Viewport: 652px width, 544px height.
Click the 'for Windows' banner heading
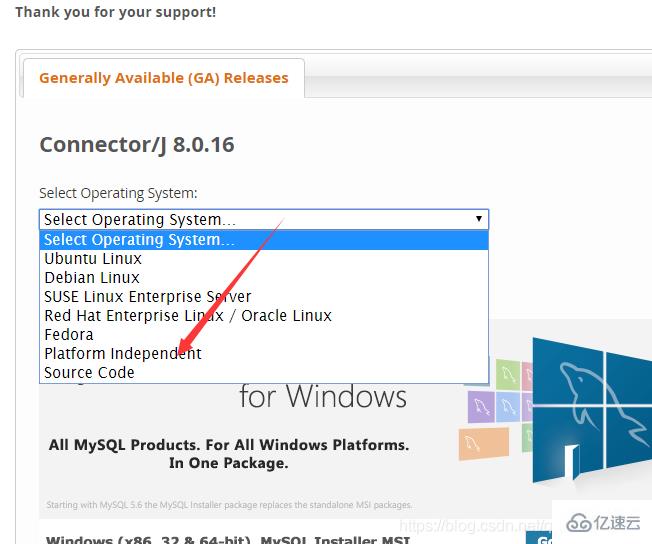(x=323, y=397)
